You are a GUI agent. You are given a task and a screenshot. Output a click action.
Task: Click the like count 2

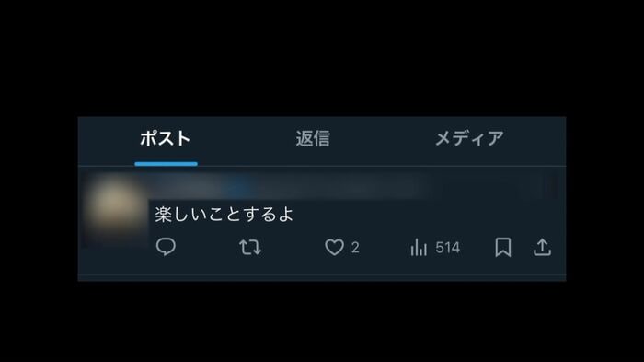coord(355,248)
